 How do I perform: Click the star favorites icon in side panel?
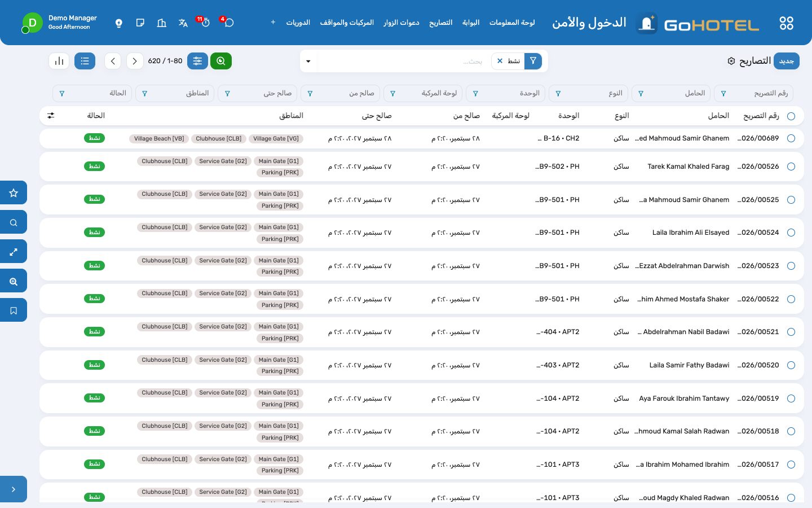click(14, 193)
